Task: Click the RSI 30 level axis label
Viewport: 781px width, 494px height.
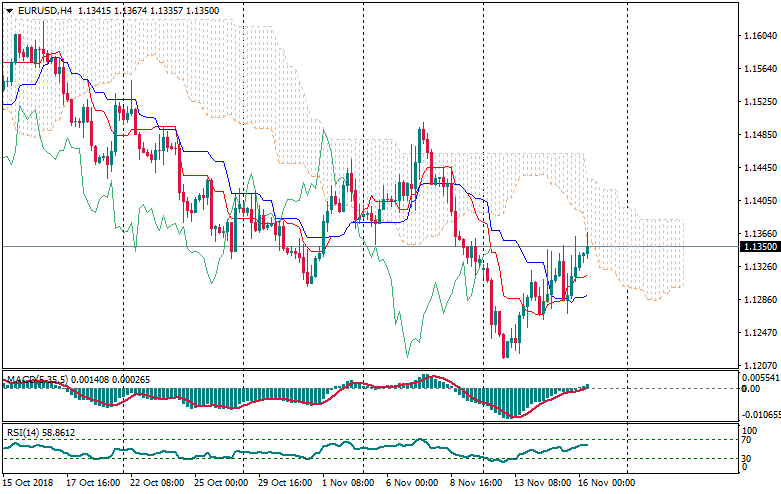Action: point(747,459)
